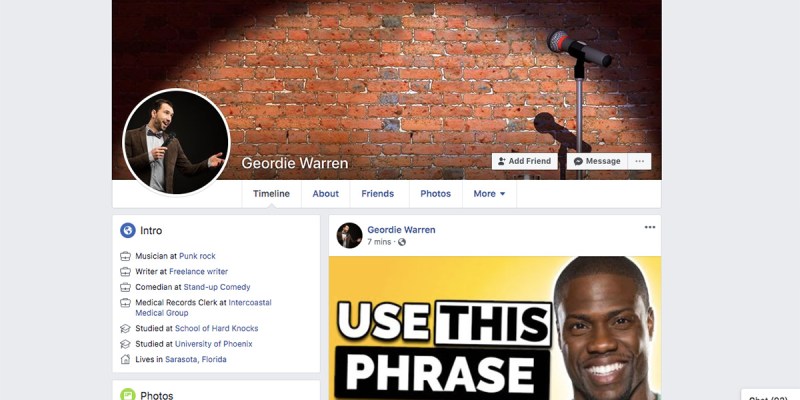Open the Friends tab
800x400 pixels.
(378, 194)
